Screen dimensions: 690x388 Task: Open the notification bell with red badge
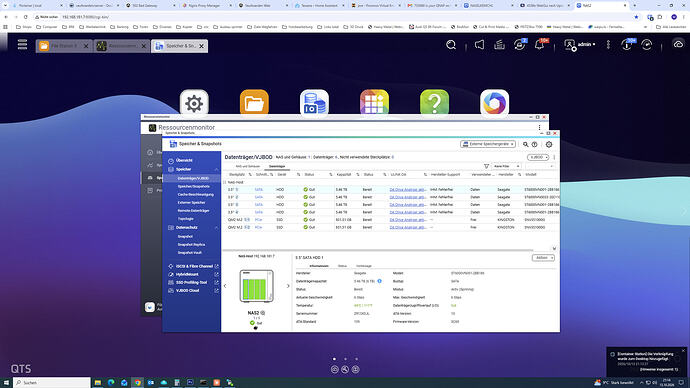[540, 44]
